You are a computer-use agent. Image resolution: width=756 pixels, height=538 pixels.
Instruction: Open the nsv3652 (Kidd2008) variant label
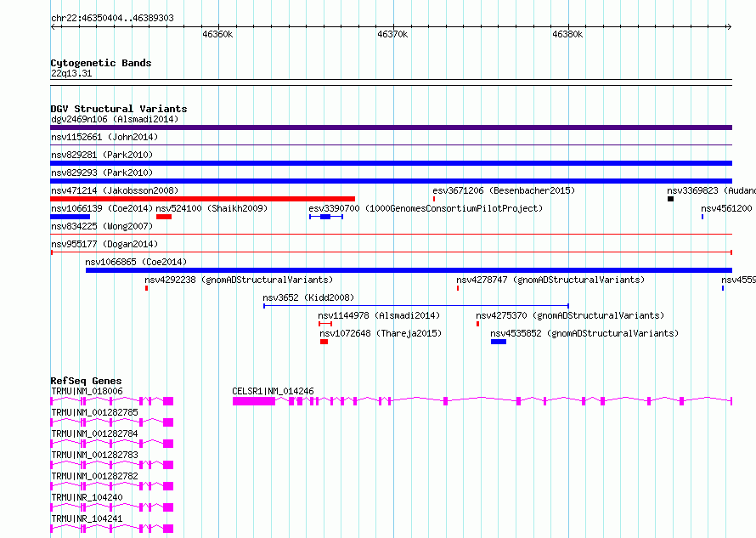(x=308, y=297)
